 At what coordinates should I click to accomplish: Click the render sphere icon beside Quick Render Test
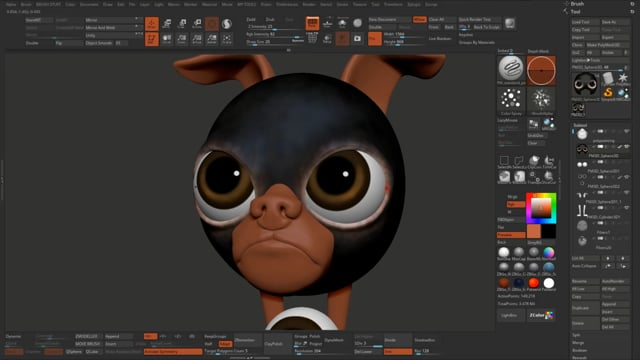[x=509, y=23]
